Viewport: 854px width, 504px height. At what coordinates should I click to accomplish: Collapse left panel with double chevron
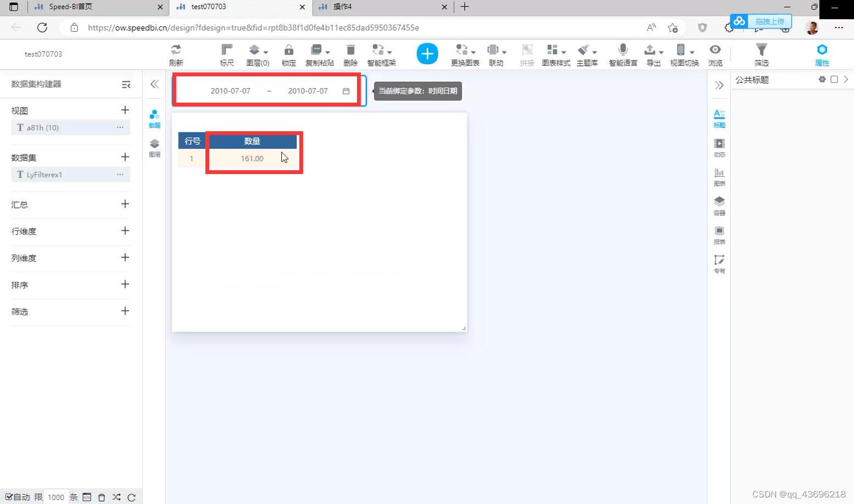pyautogui.click(x=154, y=84)
